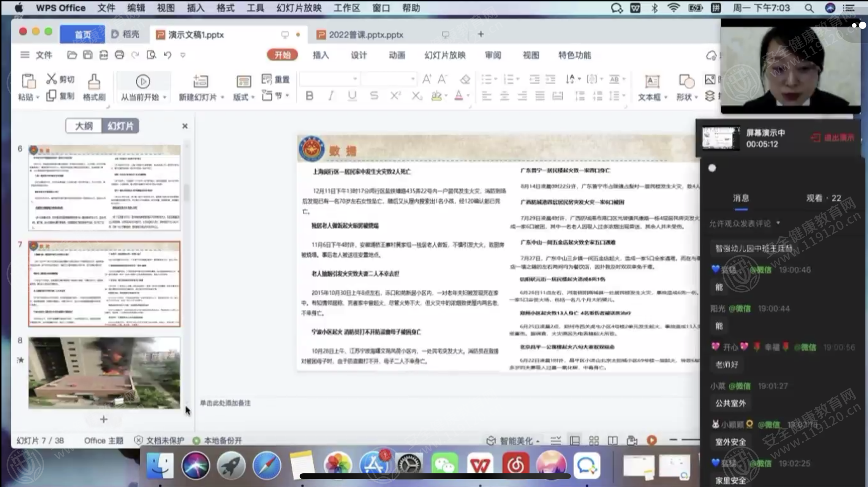
Task: Toggle normal view in status bar
Action: [575, 441]
